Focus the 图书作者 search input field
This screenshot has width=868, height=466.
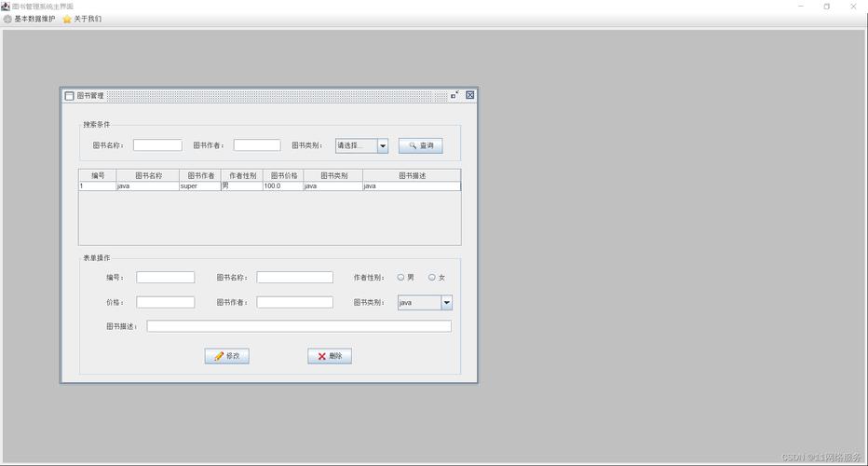pyautogui.click(x=257, y=145)
